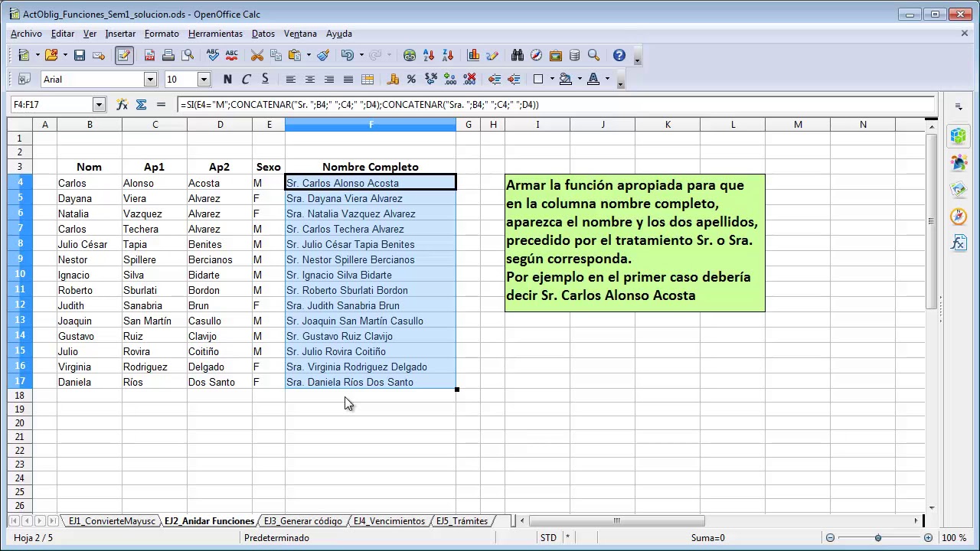Switch to EJ1_ConvierteMayusc sheet tab
Screen dimensions: 980x551
[x=112, y=521]
